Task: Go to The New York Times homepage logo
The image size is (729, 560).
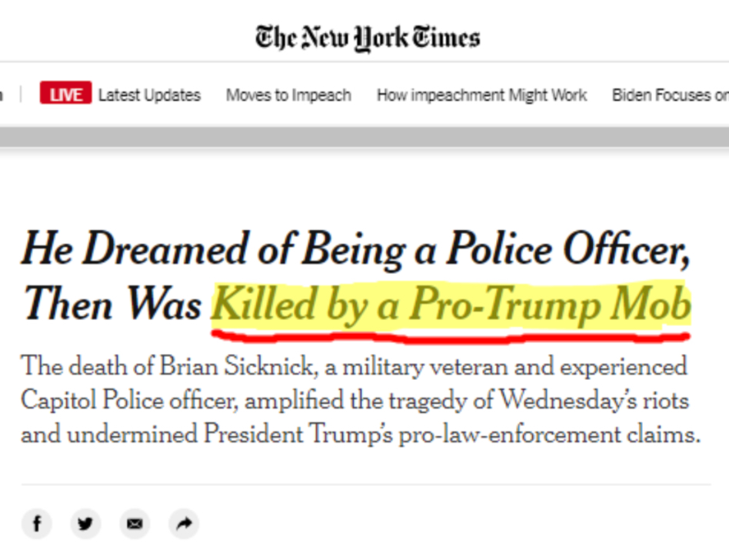Action: (x=368, y=37)
